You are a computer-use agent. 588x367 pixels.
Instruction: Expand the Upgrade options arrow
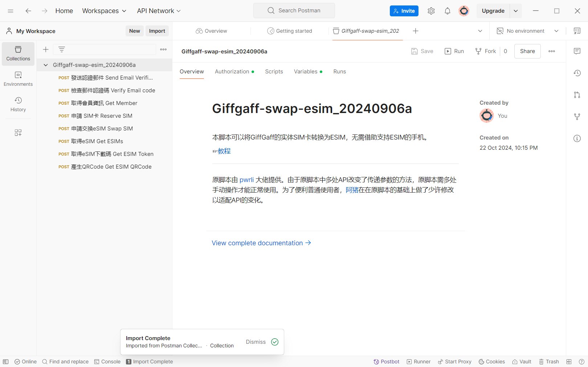click(515, 11)
